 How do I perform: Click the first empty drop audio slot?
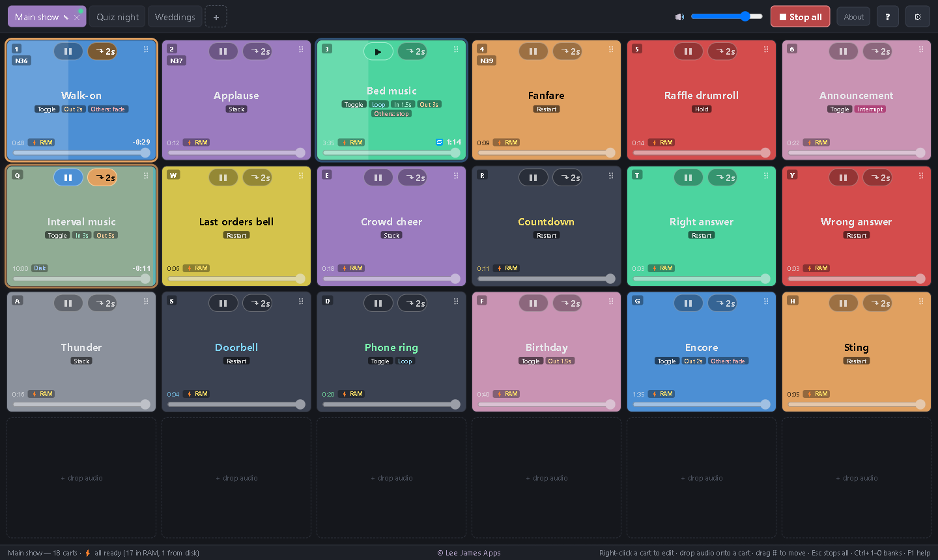coord(81,478)
